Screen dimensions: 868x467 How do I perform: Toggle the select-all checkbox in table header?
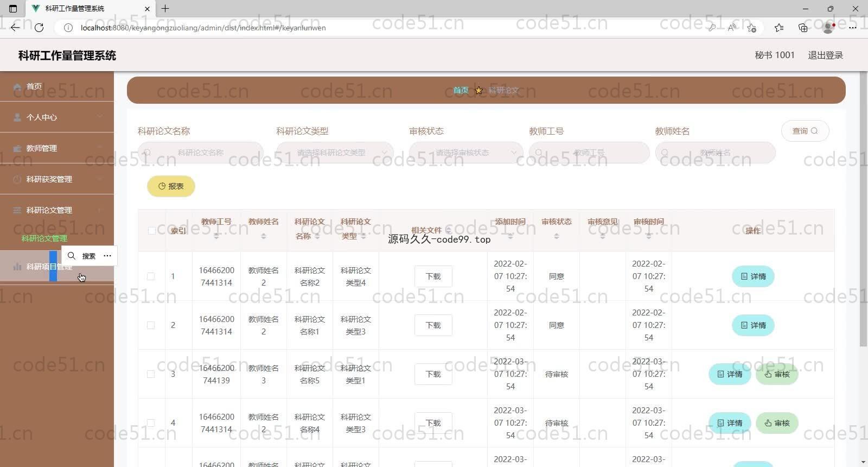pyautogui.click(x=151, y=231)
